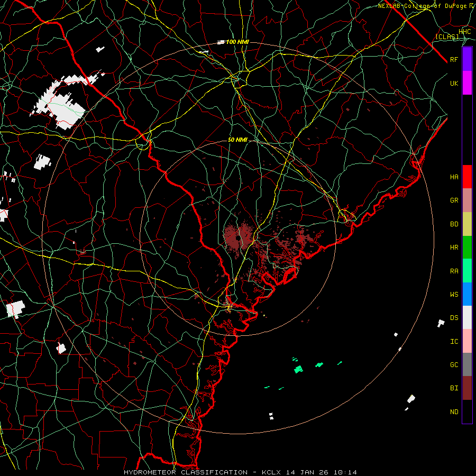Click the RA legend label

pyautogui.click(x=454, y=271)
